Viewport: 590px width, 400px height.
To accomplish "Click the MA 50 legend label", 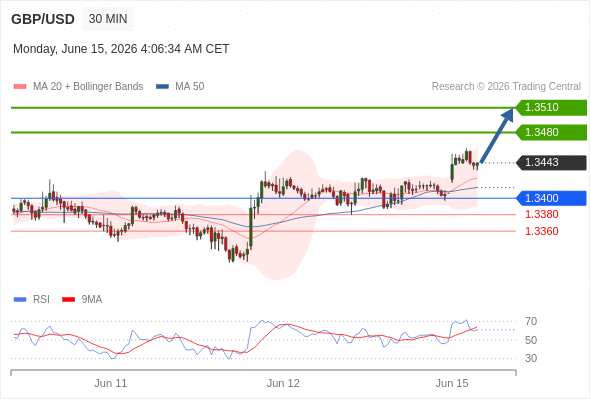I will click(x=190, y=87).
